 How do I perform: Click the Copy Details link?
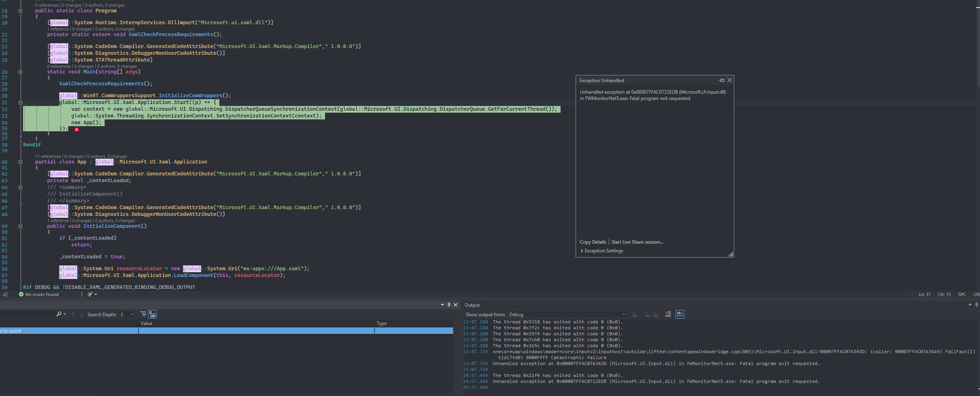tap(592, 242)
